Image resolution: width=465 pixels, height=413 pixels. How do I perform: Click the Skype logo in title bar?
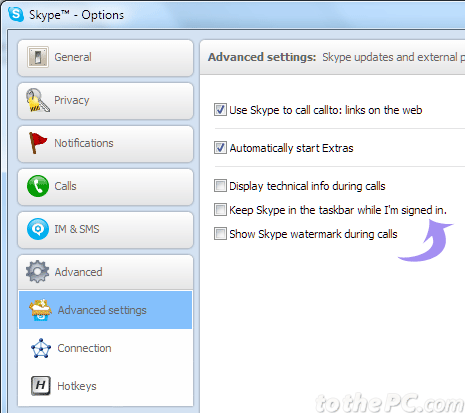(16, 14)
